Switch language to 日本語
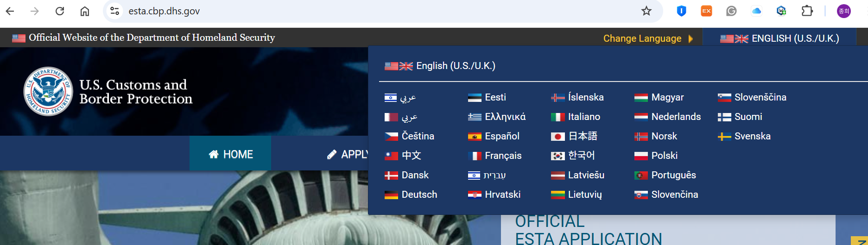Image resolution: width=868 pixels, height=245 pixels. (x=574, y=136)
